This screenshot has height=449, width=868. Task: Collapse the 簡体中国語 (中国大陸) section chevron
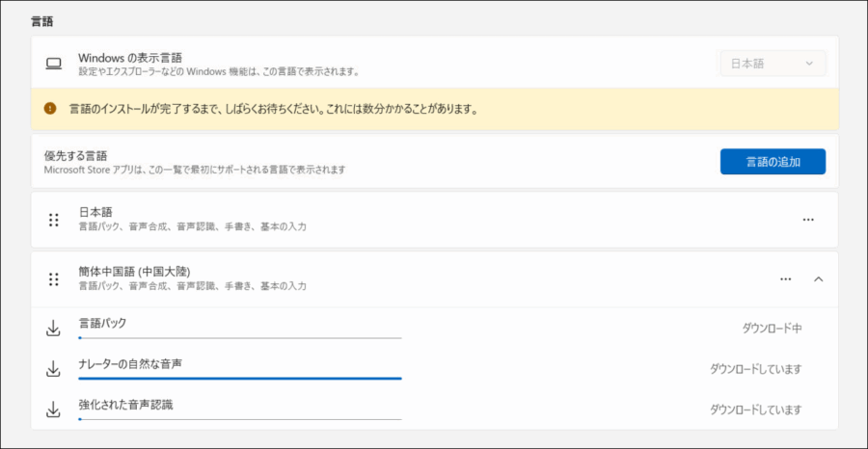(818, 279)
